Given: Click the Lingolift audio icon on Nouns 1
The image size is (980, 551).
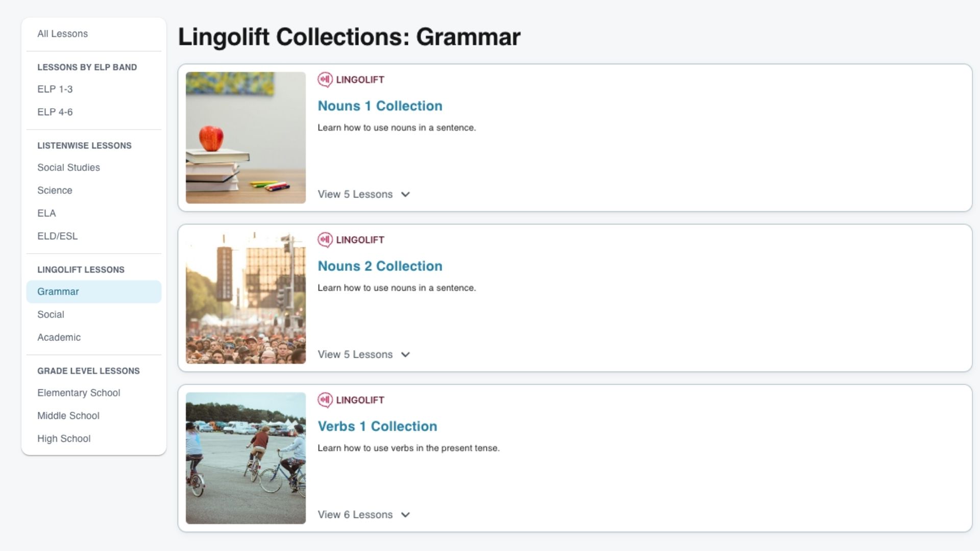Looking at the screenshot, I should click(x=325, y=80).
